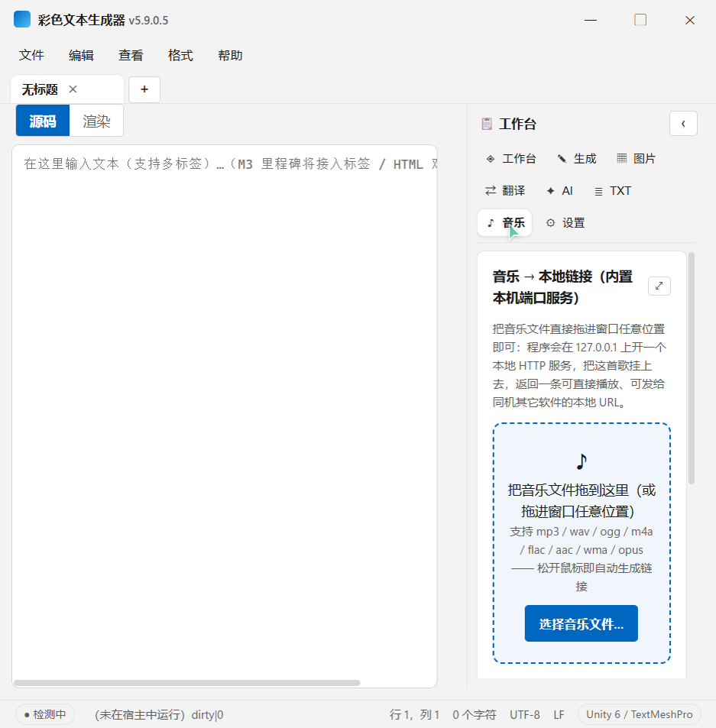Open the 图片 section tab

point(636,159)
